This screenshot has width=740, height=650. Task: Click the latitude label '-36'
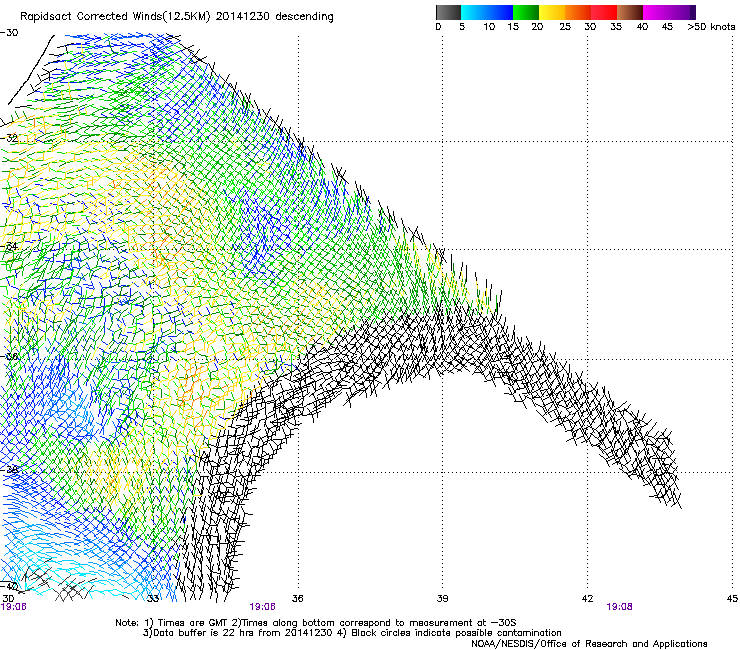click(9, 356)
